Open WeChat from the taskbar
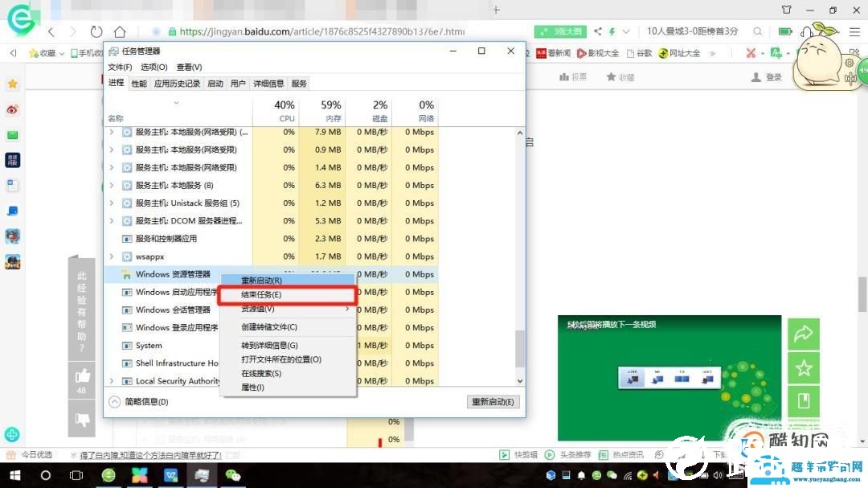This screenshot has height=488, width=868. click(233, 475)
